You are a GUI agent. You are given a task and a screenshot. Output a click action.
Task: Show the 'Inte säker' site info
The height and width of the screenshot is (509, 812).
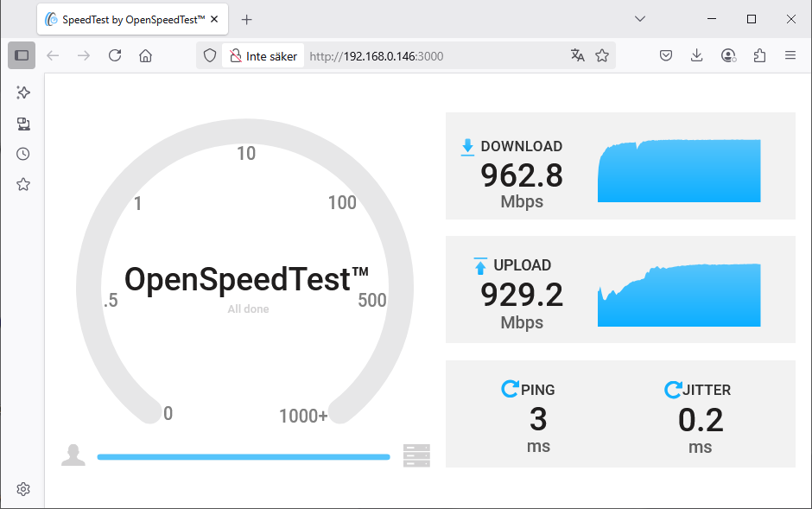pyautogui.click(x=263, y=56)
